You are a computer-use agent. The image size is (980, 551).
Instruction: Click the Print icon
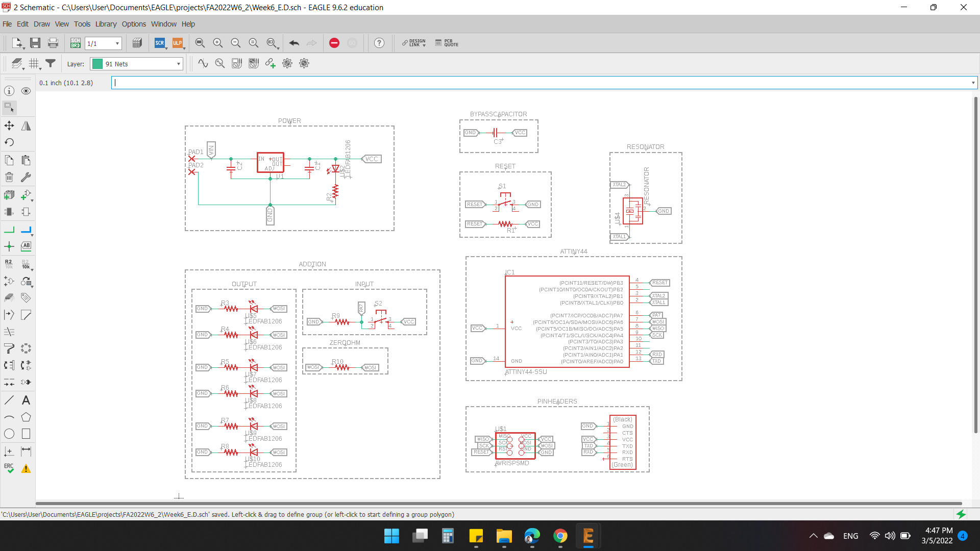coord(53,43)
